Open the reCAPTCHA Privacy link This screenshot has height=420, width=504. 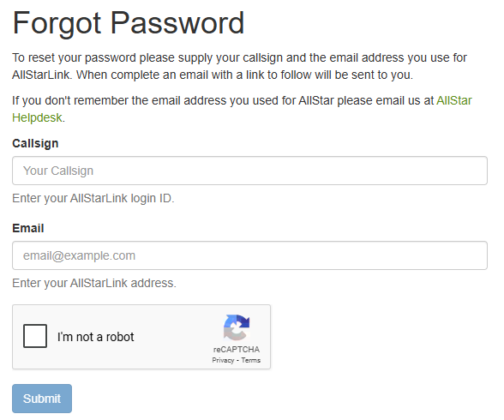(223, 360)
